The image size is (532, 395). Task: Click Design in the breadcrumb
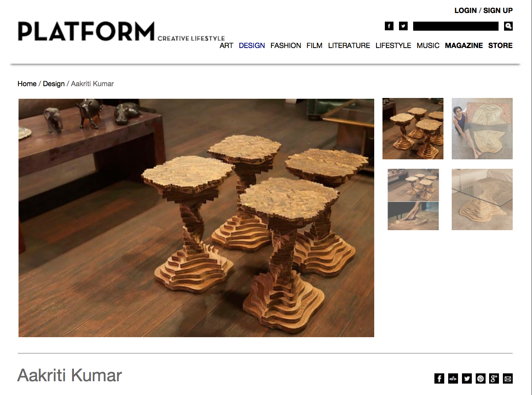(54, 84)
